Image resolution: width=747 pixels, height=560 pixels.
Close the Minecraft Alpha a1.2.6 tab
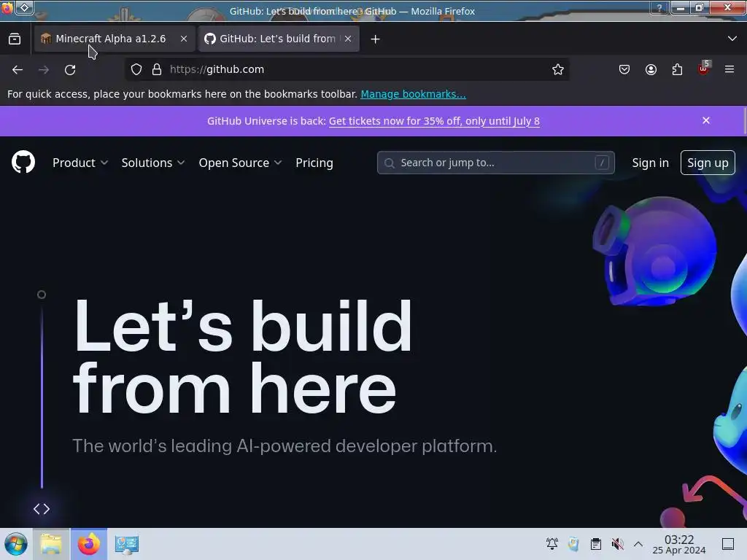[184, 39]
